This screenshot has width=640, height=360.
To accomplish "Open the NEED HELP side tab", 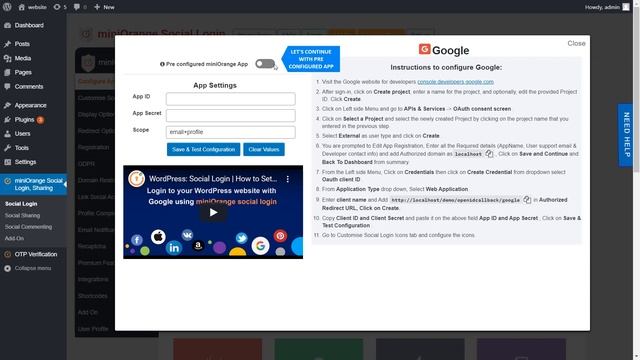I will (x=626, y=135).
